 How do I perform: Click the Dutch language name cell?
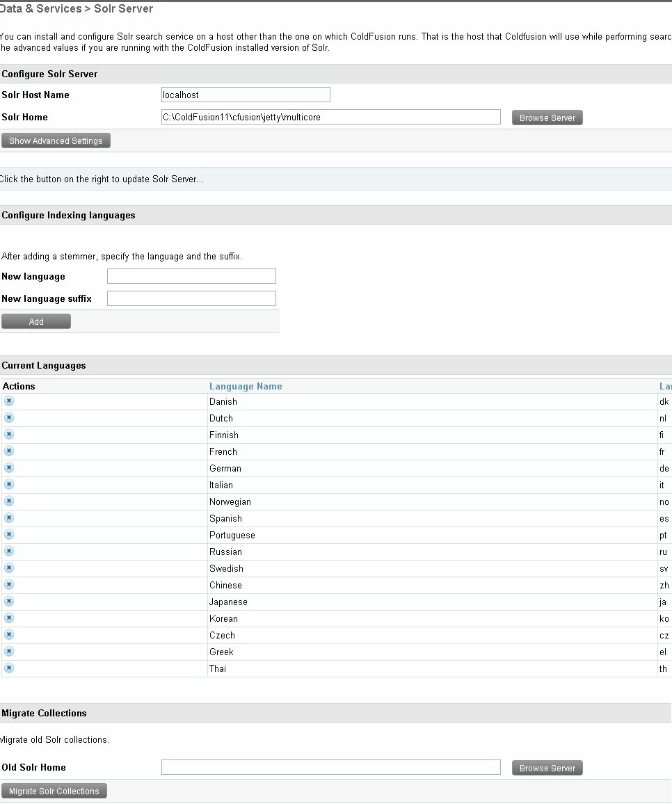(x=433, y=419)
